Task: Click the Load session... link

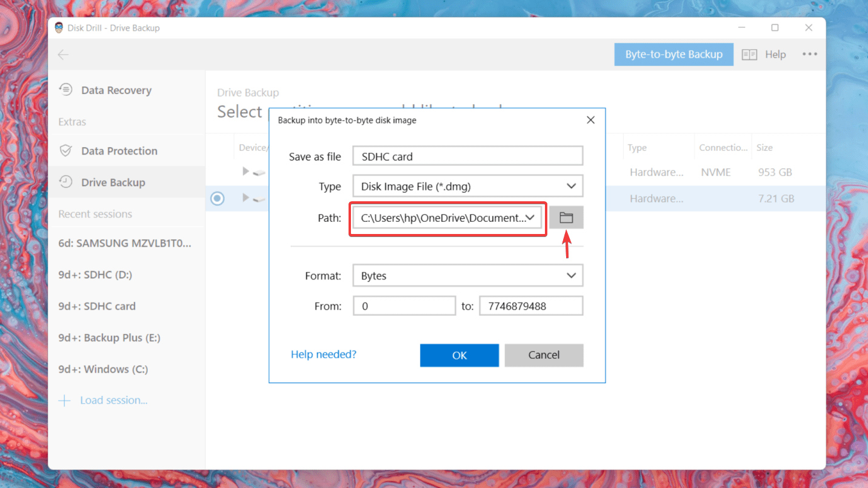Action: click(x=114, y=401)
